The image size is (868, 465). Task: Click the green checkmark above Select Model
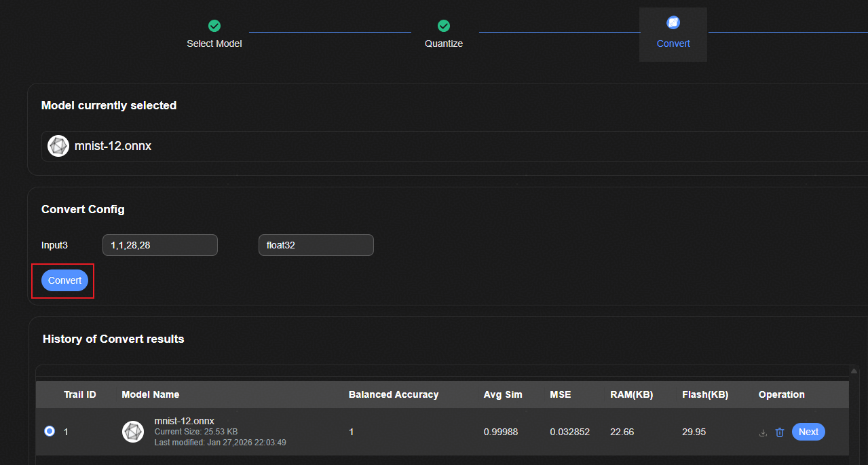pos(214,26)
